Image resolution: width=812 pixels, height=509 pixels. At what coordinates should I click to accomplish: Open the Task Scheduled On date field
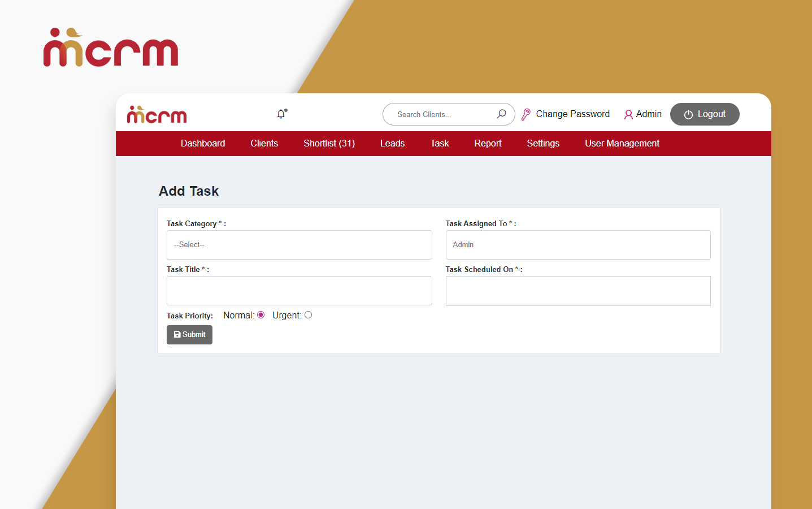pyautogui.click(x=577, y=291)
